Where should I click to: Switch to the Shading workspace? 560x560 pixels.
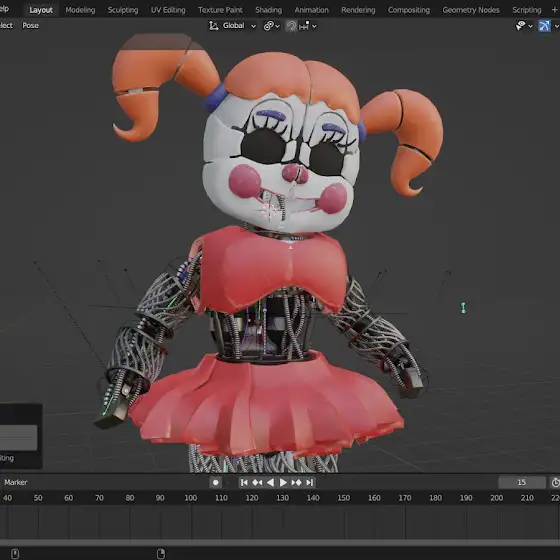click(x=268, y=10)
